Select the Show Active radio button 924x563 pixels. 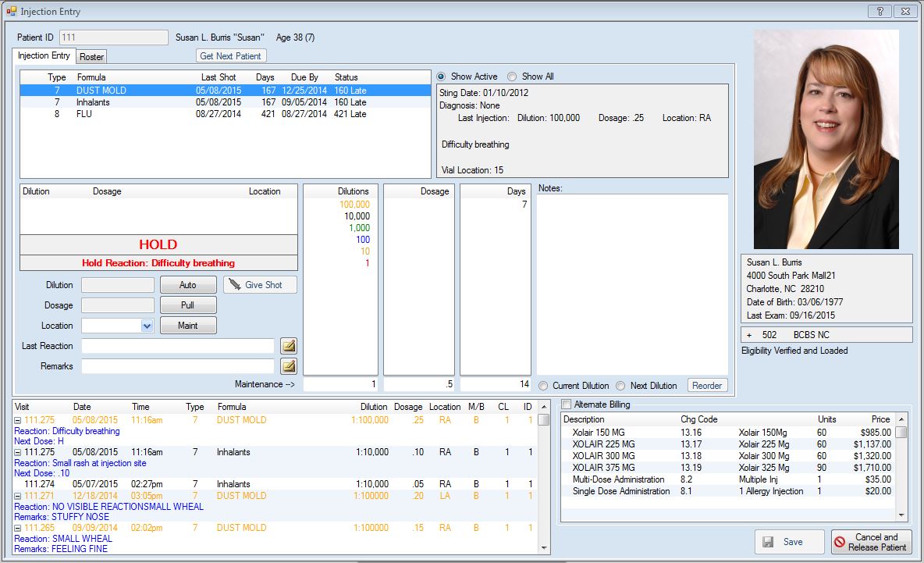pos(441,77)
